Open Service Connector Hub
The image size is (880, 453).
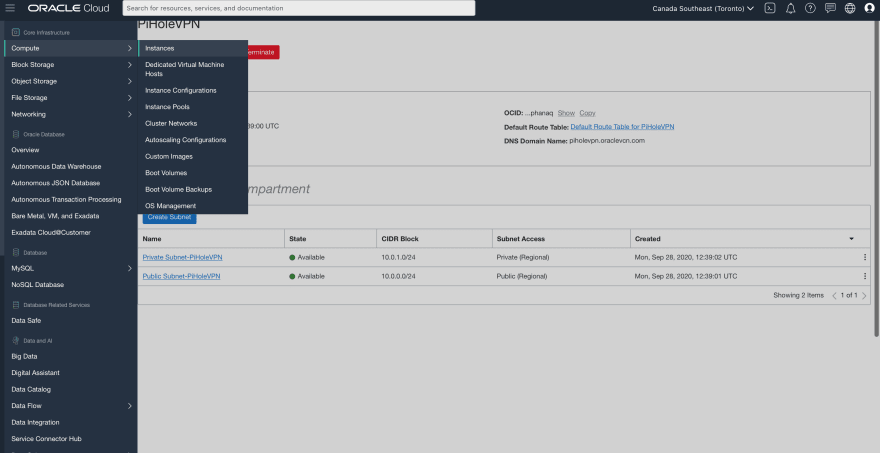pyautogui.click(x=46, y=438)
